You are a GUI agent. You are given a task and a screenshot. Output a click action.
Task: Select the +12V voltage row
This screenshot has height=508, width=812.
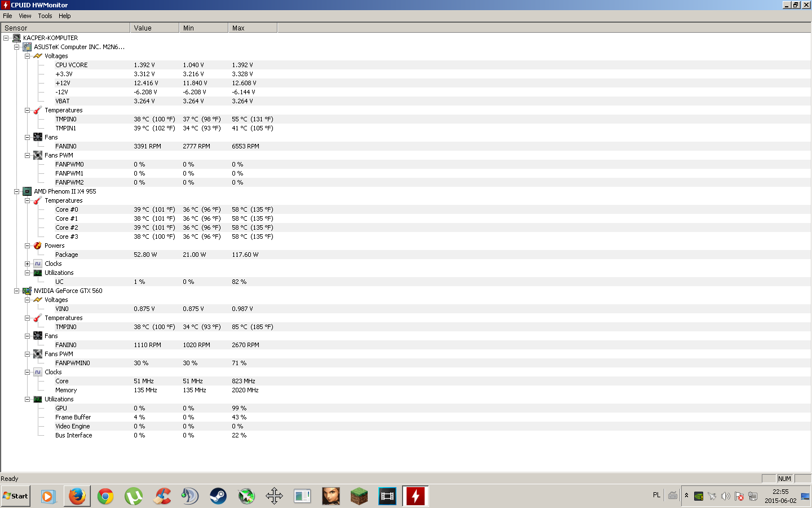[405, 83]
